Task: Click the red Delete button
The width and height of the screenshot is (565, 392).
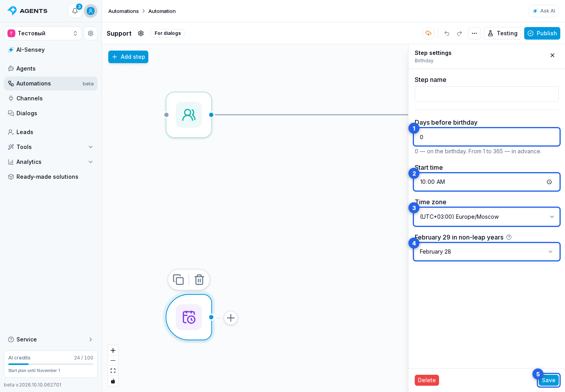Action: 427,380
